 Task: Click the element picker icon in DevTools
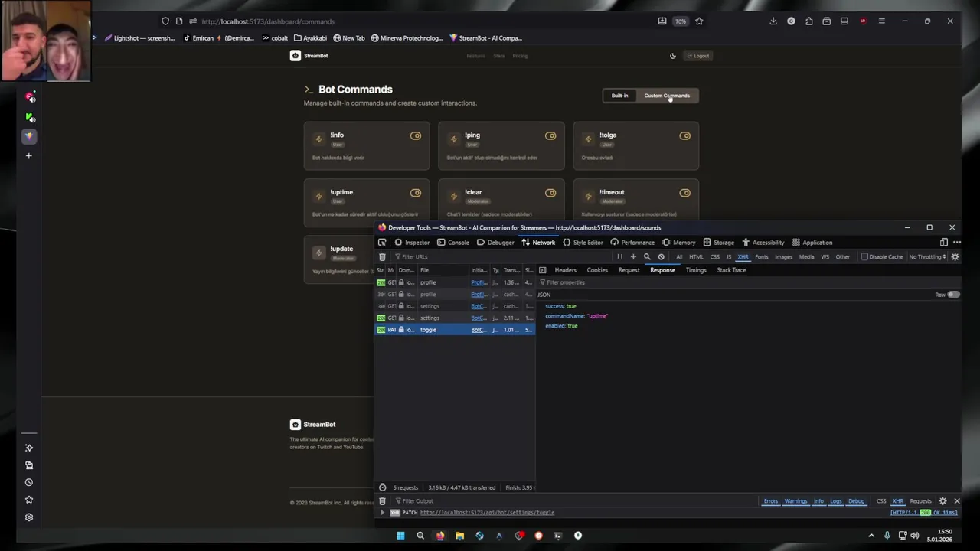point(382,243)
